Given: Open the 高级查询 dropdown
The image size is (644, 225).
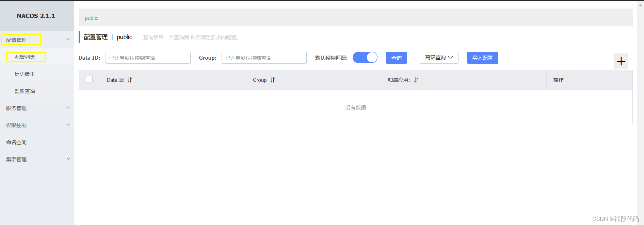Looking at the screenshot, I should 439,58.
